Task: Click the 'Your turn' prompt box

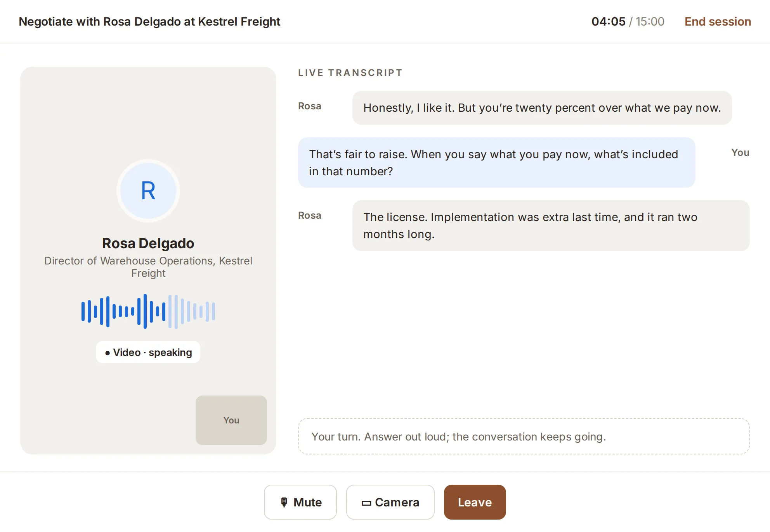Action: tap(524, 436)
